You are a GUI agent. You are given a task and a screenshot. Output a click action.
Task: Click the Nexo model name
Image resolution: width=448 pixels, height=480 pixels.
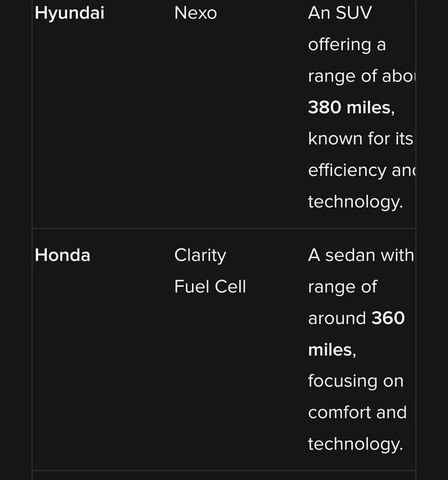(195, 13)
